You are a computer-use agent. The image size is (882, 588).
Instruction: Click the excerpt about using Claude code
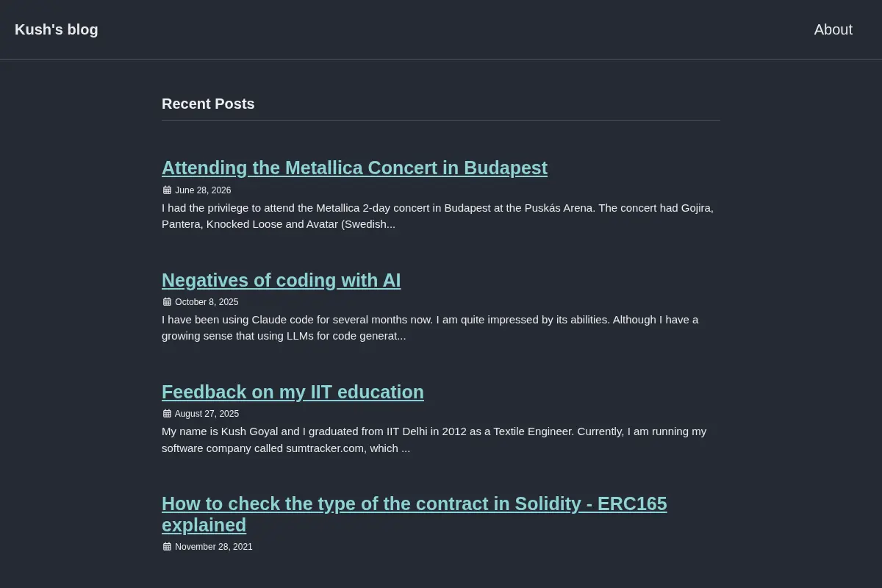(x=430, y=328)
